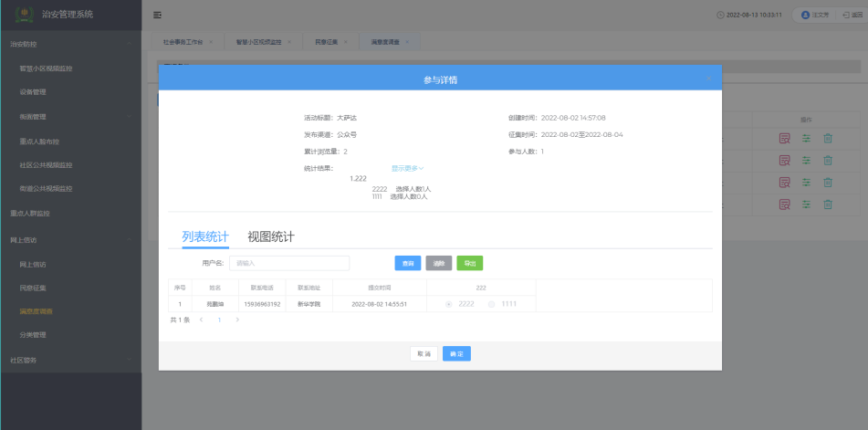Collapse the 治安防控 sidebar menu
The image size is (868, 430).
[x=130, y=44]
